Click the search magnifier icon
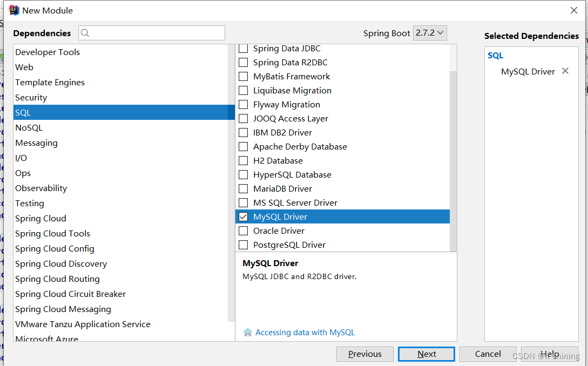The image size is (588, 366). (85, 33)
